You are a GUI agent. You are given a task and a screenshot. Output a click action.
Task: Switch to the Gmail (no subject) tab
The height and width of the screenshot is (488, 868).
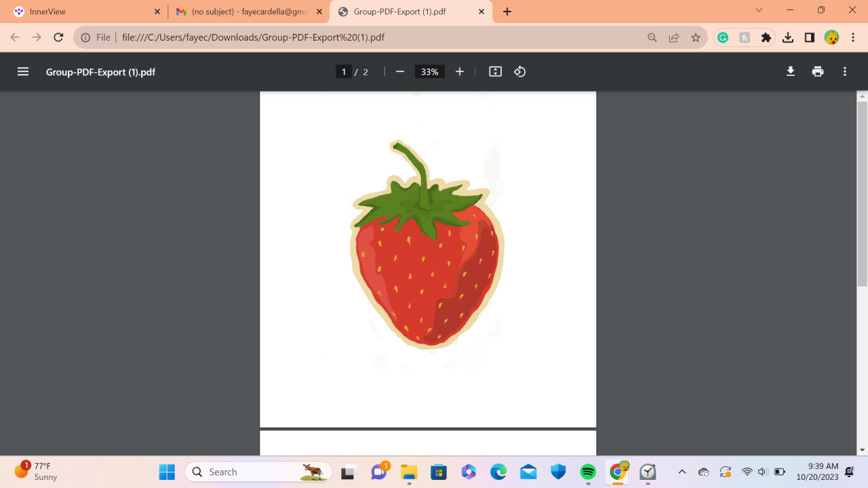coord(248,12)
